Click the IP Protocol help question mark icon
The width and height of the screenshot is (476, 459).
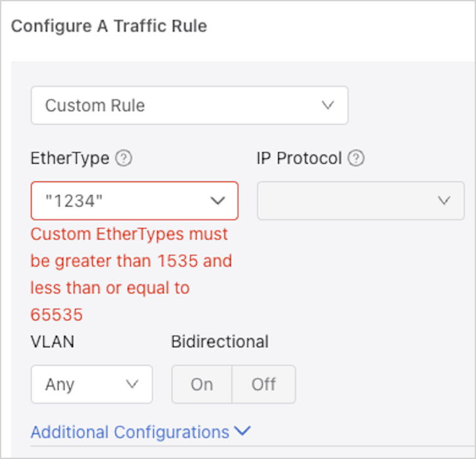click(356, 158)
